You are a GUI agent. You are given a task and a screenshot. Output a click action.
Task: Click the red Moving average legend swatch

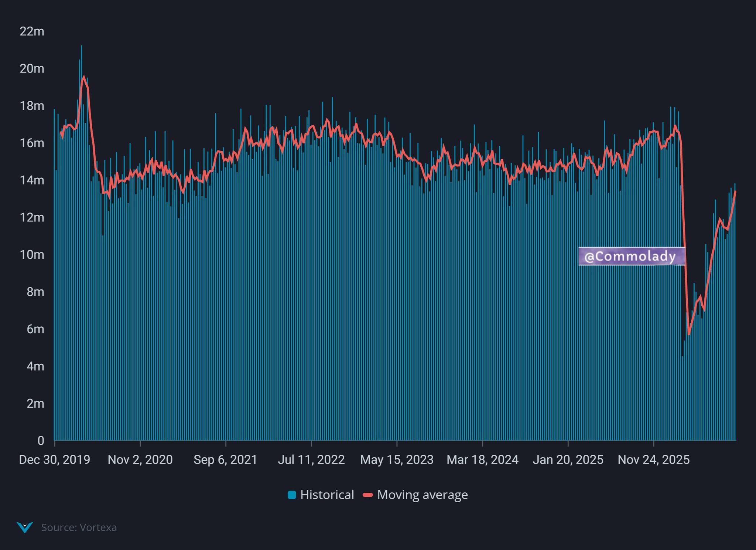click(368, 495)
